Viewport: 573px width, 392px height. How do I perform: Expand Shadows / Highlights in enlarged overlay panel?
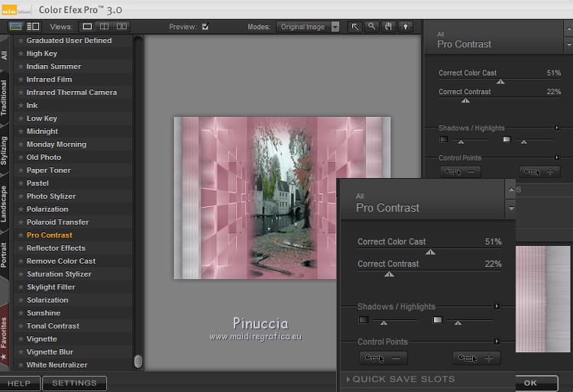coord(497,306)
